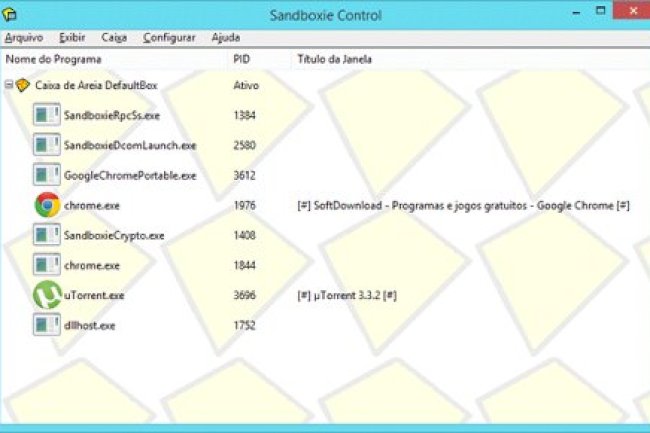Screen dimensions: 650x433
Task: Open the Caixa menu
Action: pyautogui.click(x=114, y=37)
